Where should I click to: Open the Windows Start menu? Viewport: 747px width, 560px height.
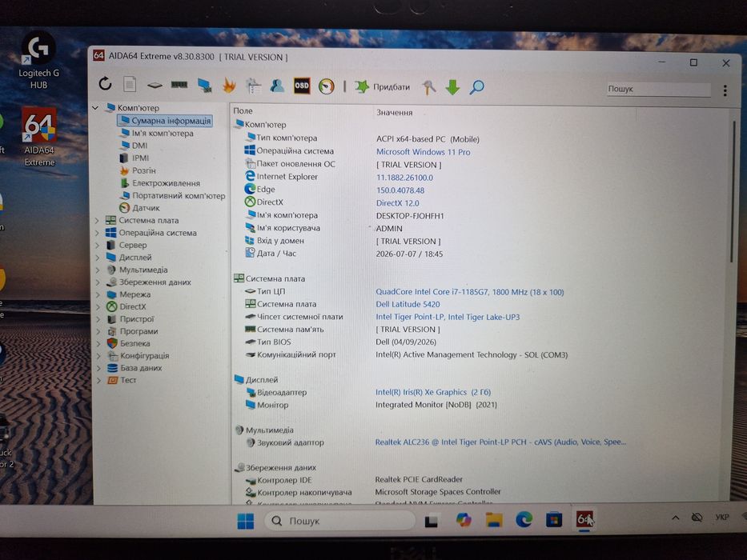click(x=246, y=521)
